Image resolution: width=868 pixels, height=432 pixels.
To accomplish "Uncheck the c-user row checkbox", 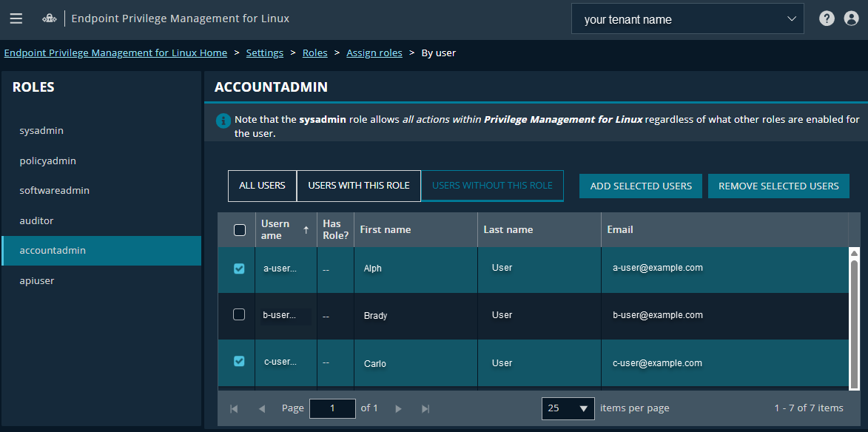I will click(x=239, y=361).
